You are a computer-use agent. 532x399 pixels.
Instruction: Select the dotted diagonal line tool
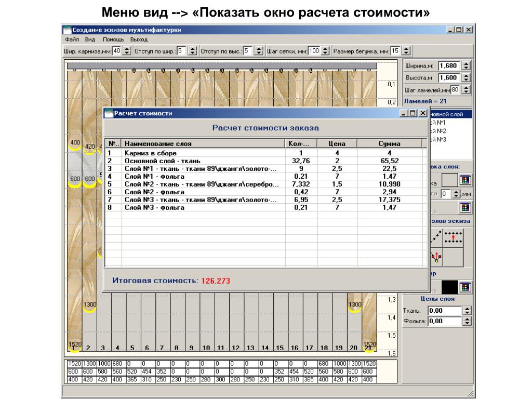(437, 237)
